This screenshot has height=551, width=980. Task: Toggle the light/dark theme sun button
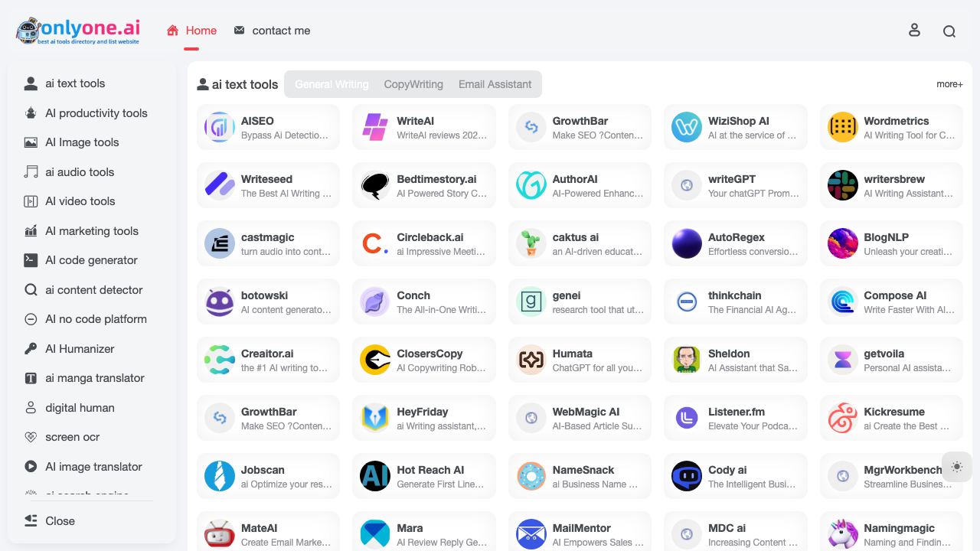click(x=956, y=467)
